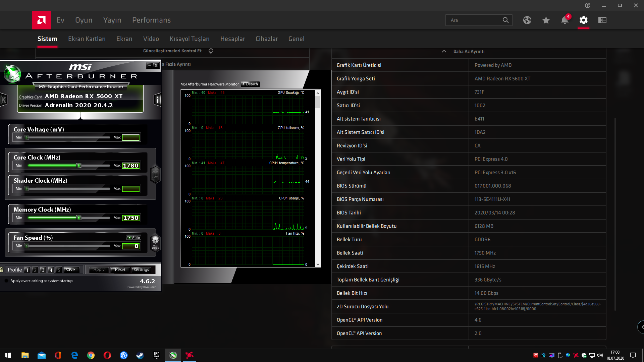
Task: Click Güncelleştirmeleri Kontrol Et link
Action: click(x=172, y=51)
